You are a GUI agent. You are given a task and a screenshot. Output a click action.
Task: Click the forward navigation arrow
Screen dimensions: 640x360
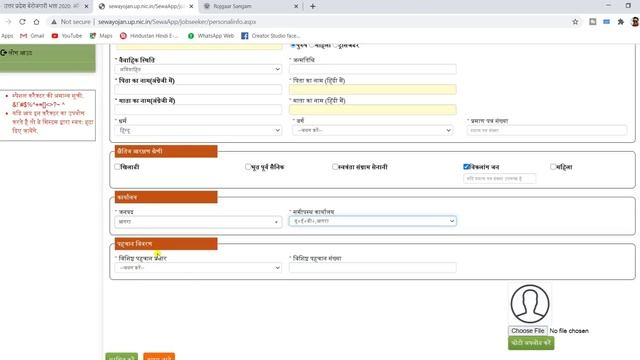click(x=8, y=22)
